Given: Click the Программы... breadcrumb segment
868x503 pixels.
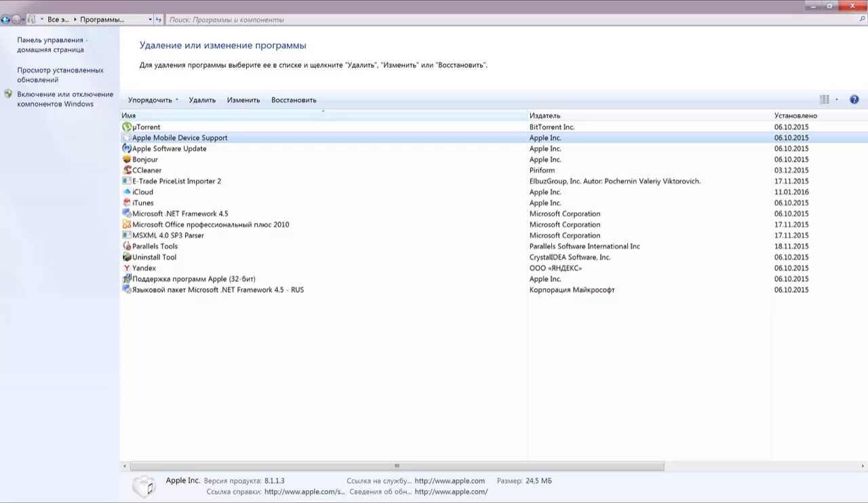Looking at the screenshot, I should (102, 20).
